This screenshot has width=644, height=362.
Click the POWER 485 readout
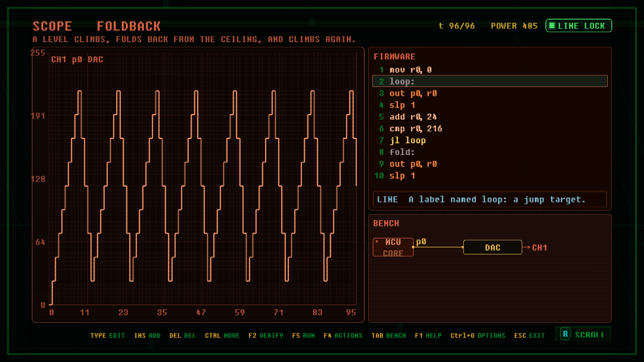click(514, 26)
